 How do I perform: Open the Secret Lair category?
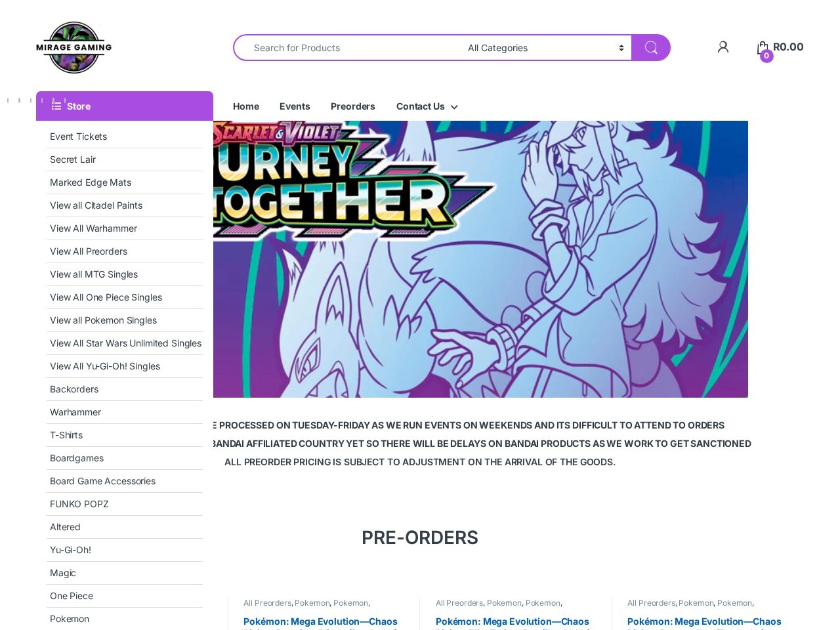click(x=73, y=159)
